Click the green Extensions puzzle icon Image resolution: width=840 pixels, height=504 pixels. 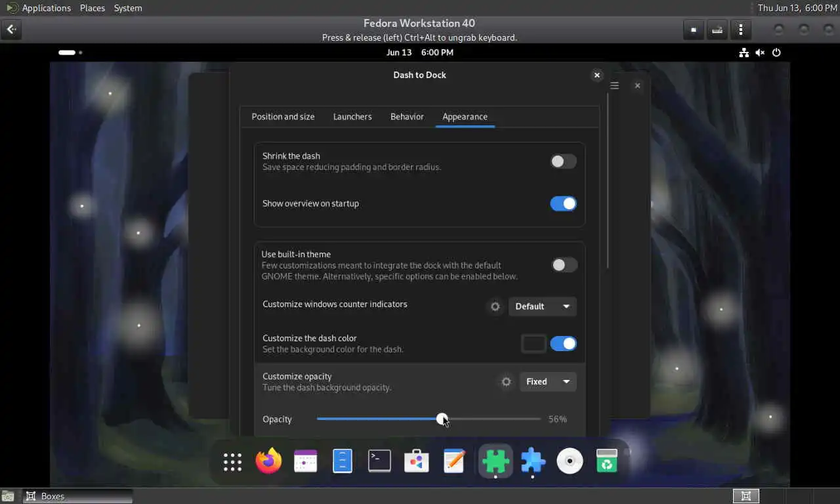coord(495,461)
